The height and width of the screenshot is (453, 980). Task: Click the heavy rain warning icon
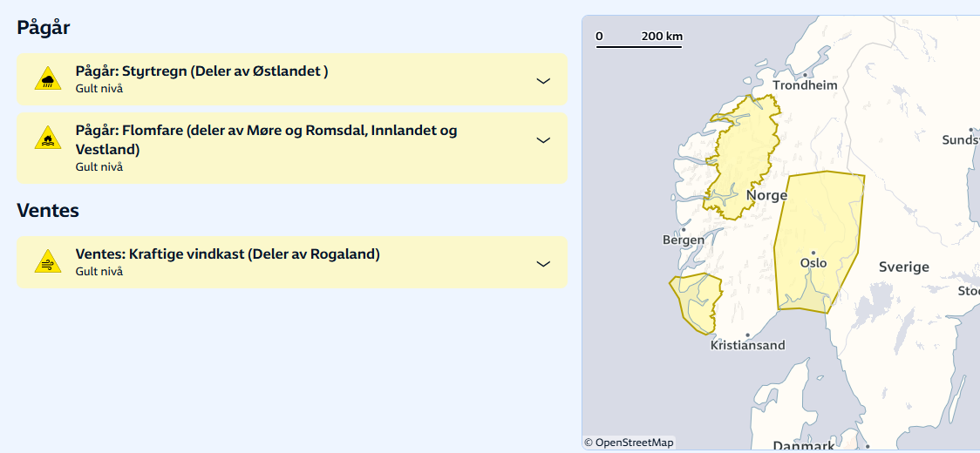pyautogui.click(x=48, y=79)
